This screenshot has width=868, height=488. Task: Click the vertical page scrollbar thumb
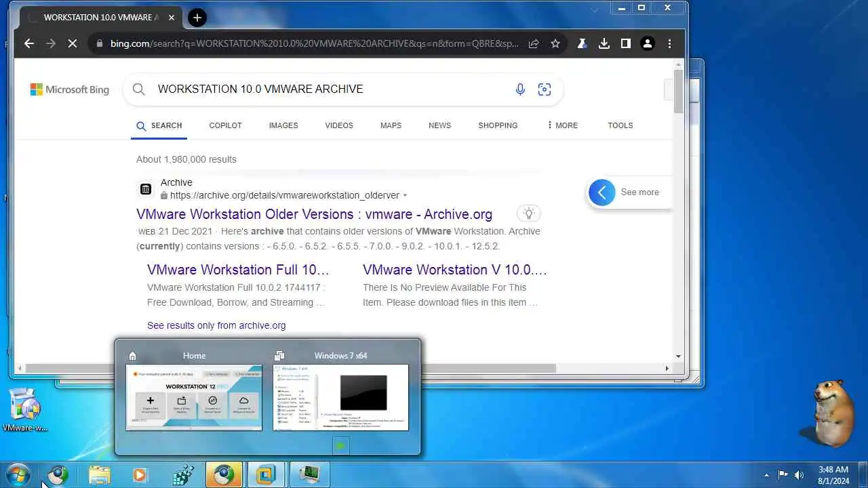(678, 91)
